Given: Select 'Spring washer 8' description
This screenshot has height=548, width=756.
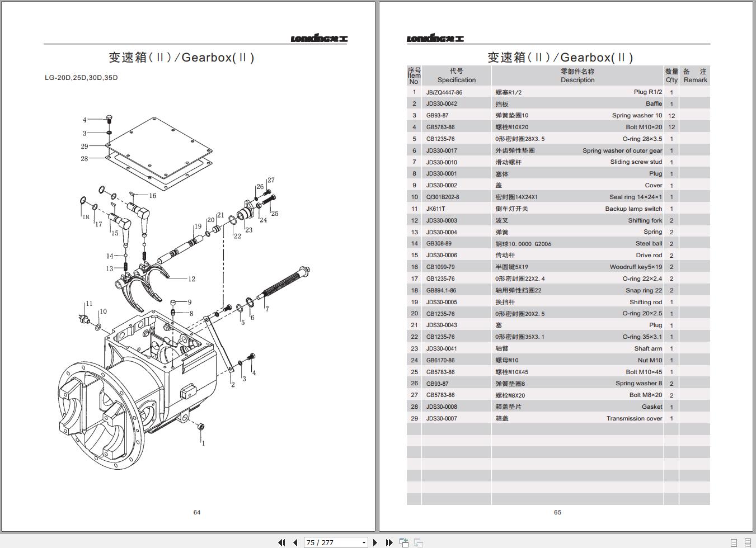Looking at the screenshot, I should [639, 383].
